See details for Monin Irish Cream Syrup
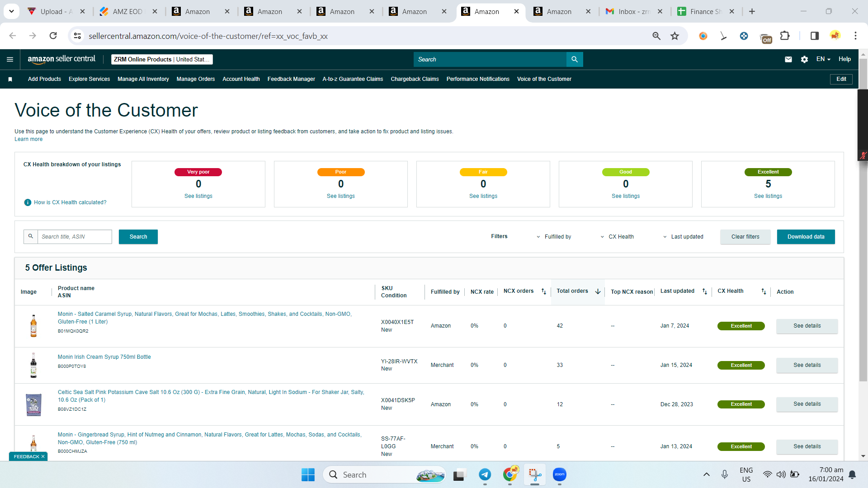Screen dimensions: 868x488 coord(807,365)
